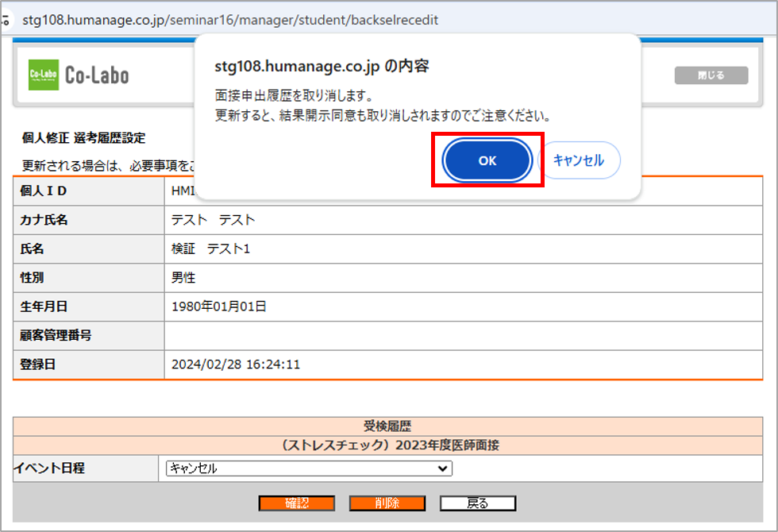Click the 受検履歴 section header
The width and height of the screenshot is (778, 532).
387,426
